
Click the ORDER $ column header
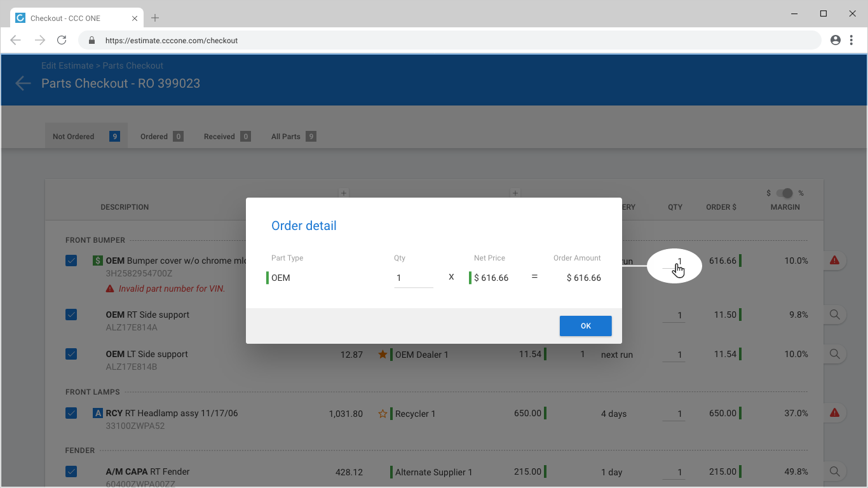coord(721,207)
